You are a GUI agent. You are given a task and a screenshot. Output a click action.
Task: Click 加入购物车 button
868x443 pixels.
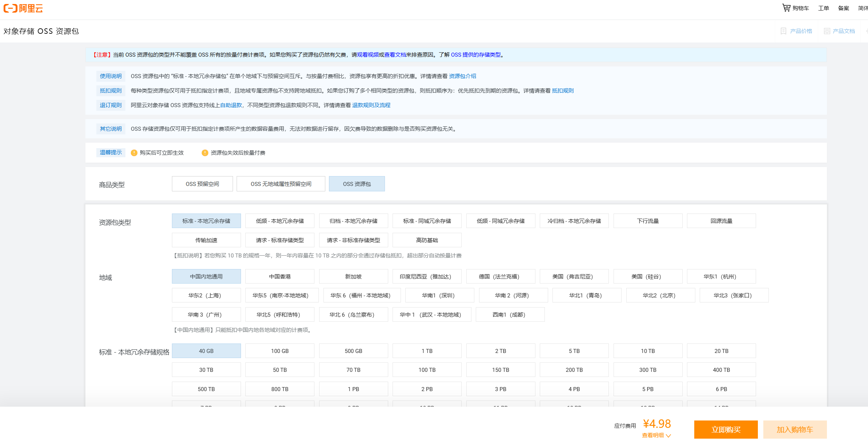795,430
